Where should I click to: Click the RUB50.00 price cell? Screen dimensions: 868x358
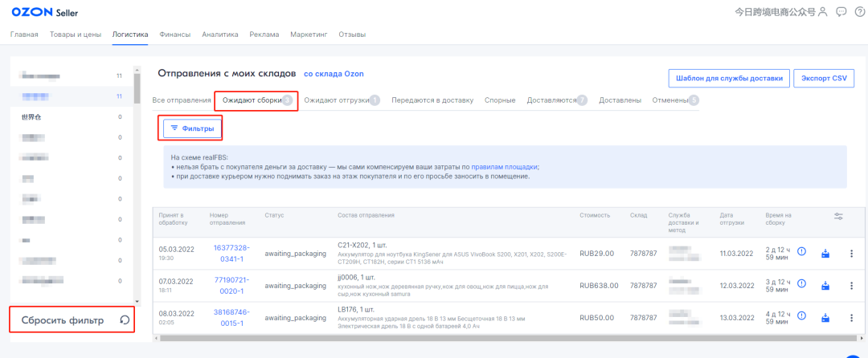(596, 318)
